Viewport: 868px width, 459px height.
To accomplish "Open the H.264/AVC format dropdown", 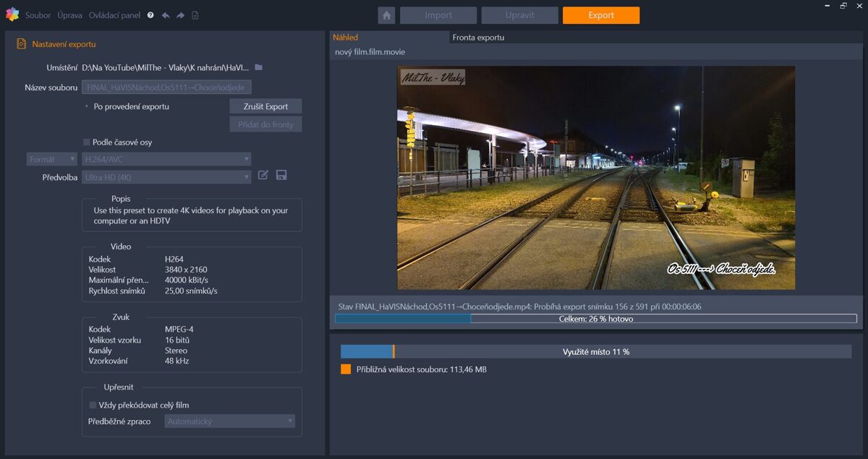I will [x=166, y=159].
